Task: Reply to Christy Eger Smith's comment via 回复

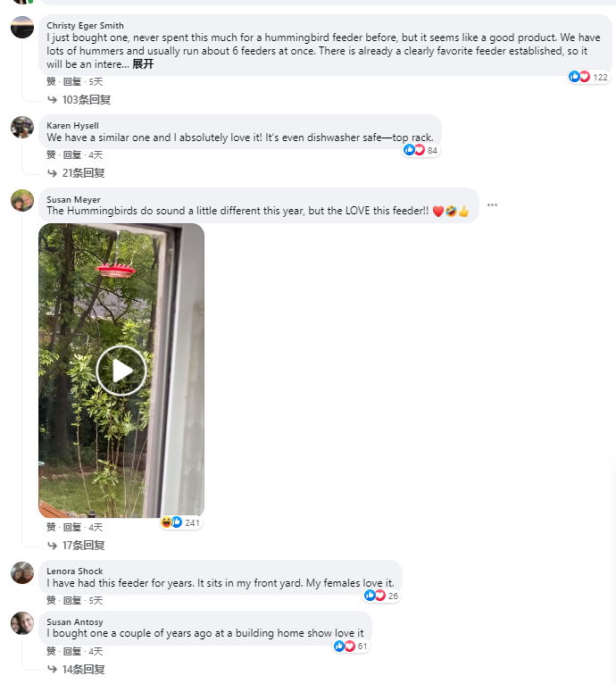Action: pos(72,81)
